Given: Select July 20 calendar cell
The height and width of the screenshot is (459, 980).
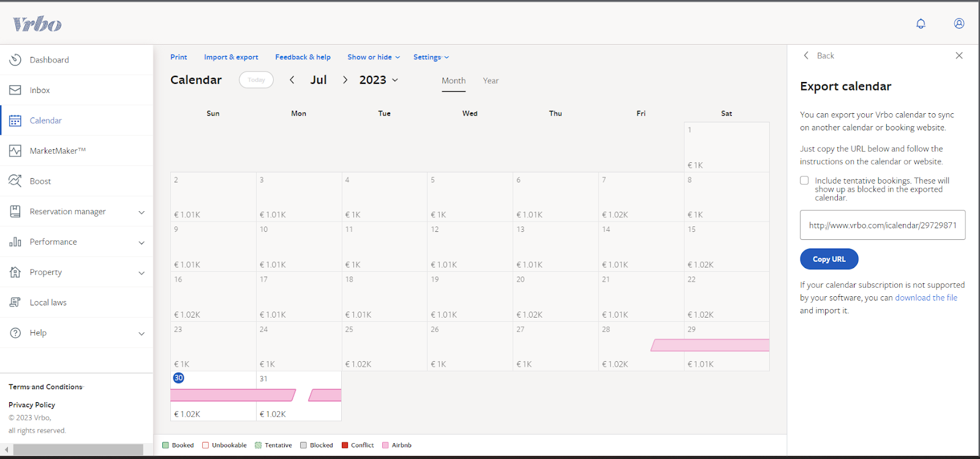Looking at the screenshot, I should click(x=556, y=297).
